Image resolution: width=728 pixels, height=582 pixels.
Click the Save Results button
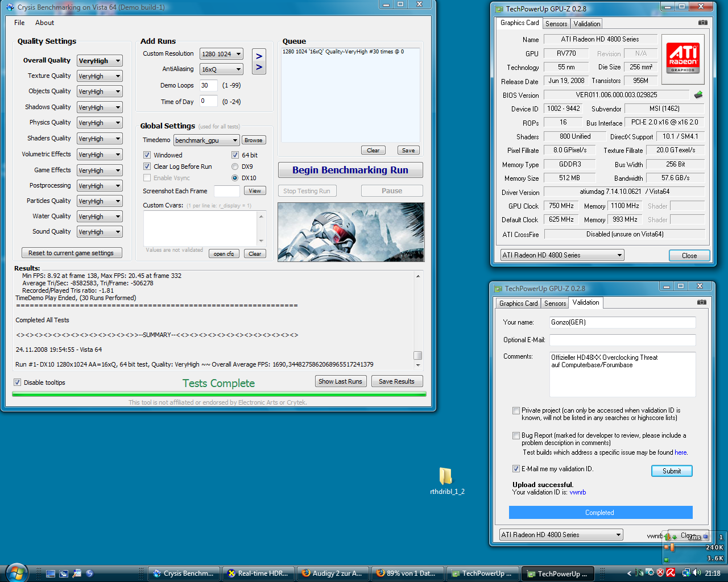[396, 381]
